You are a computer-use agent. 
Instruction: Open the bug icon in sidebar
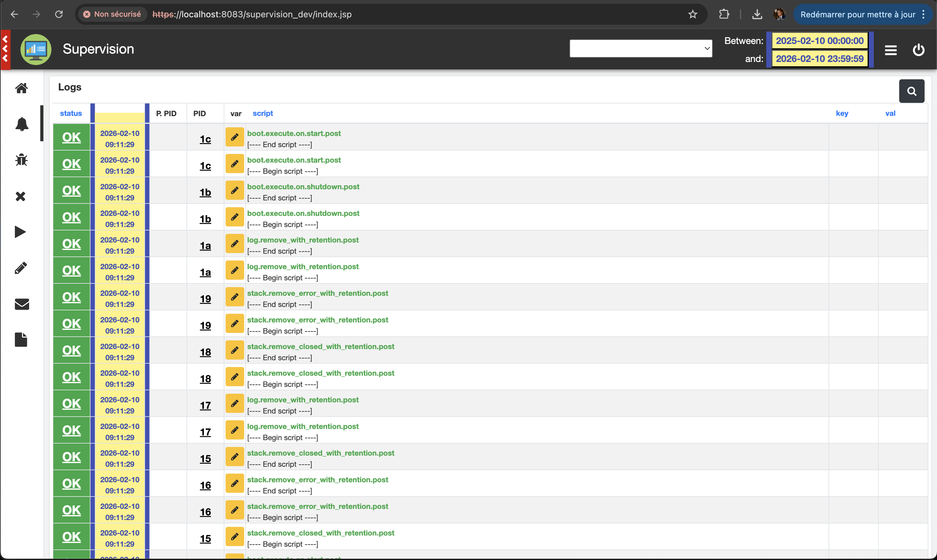(x=21, y=160)
